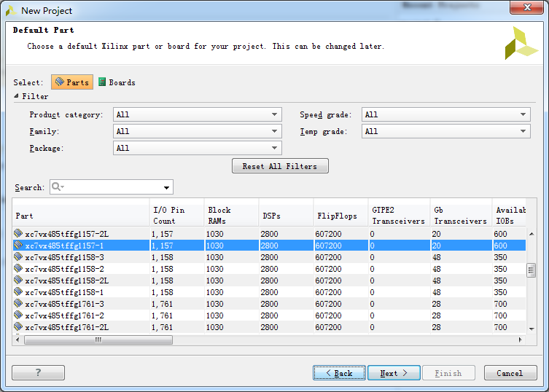Screen dimensions: 549x392
Task: Click the chip icon beside xc7vx485tffg1158-2
Action: [x=18, y=268]
